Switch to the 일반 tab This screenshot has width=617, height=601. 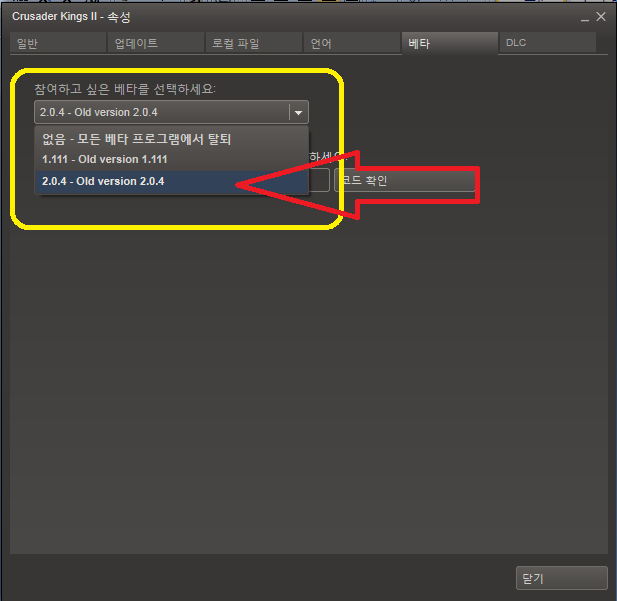(x=58, y=43)
